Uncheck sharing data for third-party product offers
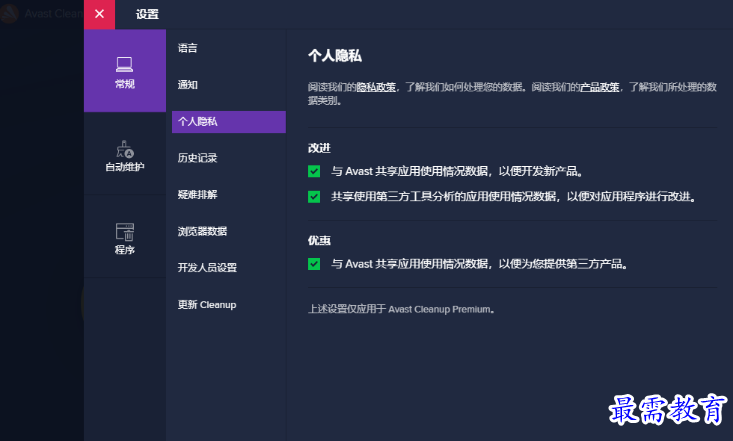The image size is (733, 441). 314,264
